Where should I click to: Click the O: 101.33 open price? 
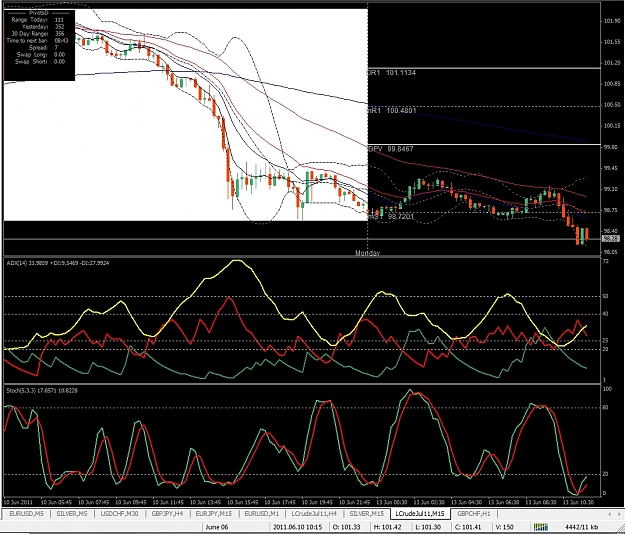pyautogui.click(x=347, y=527)
